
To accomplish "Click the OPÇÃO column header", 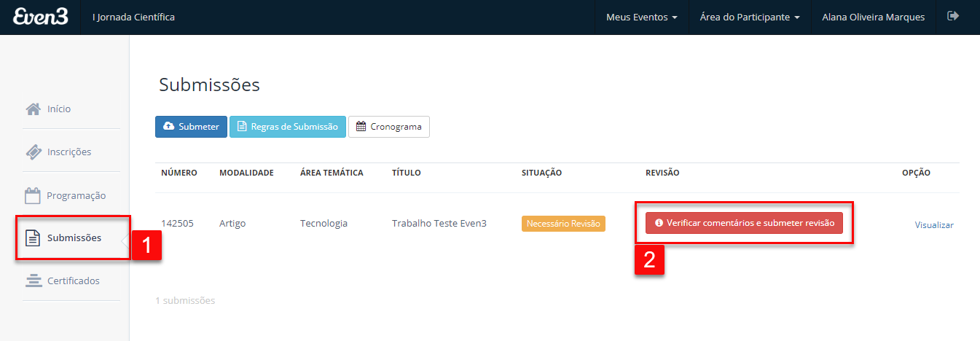I will pos(916,173).
